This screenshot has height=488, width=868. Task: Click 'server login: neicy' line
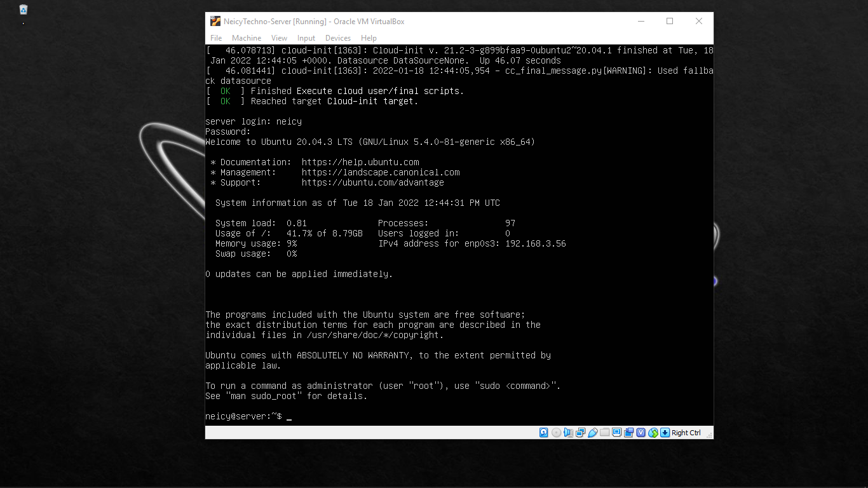point(254,121)
